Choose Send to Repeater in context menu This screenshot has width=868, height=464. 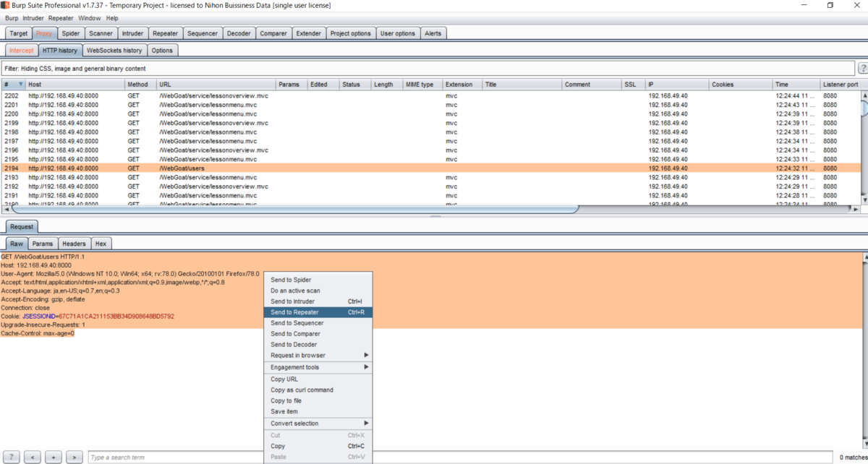pos(318,312)
